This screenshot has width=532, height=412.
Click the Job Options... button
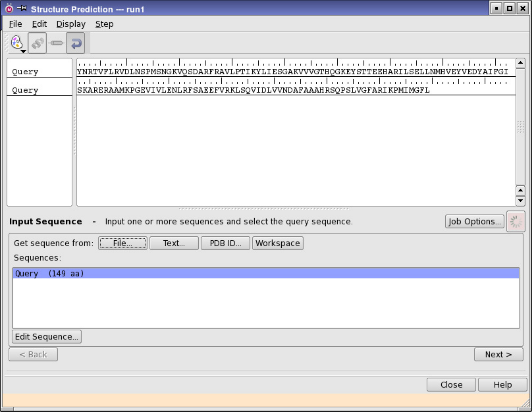pyautogui.click(x=474, y=221)
